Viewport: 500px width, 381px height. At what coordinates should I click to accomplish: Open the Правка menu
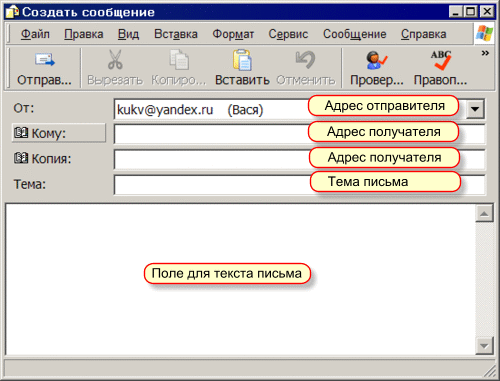click(x=84, y=34)
